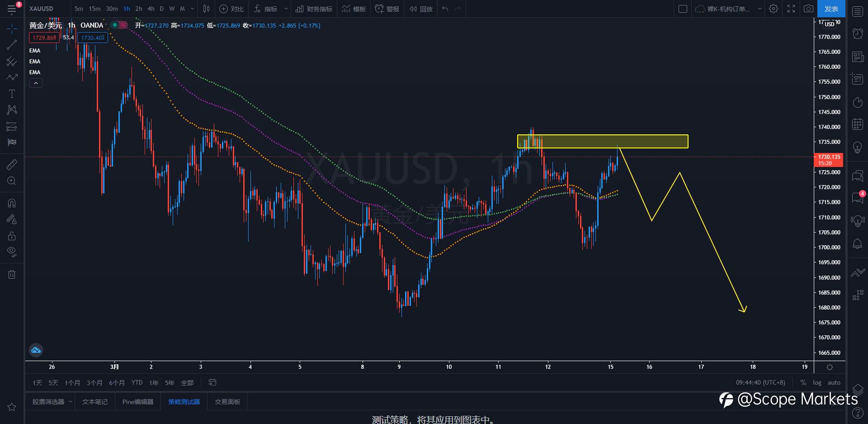Select the brush drawing tool
Screen dimensions: 868x424
12,77
